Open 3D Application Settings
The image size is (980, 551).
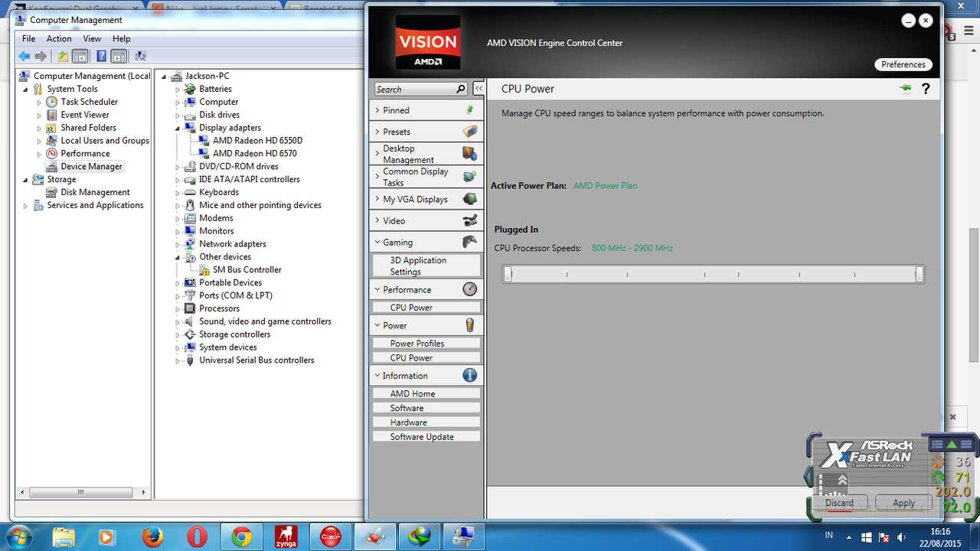[x=426, y=266]
